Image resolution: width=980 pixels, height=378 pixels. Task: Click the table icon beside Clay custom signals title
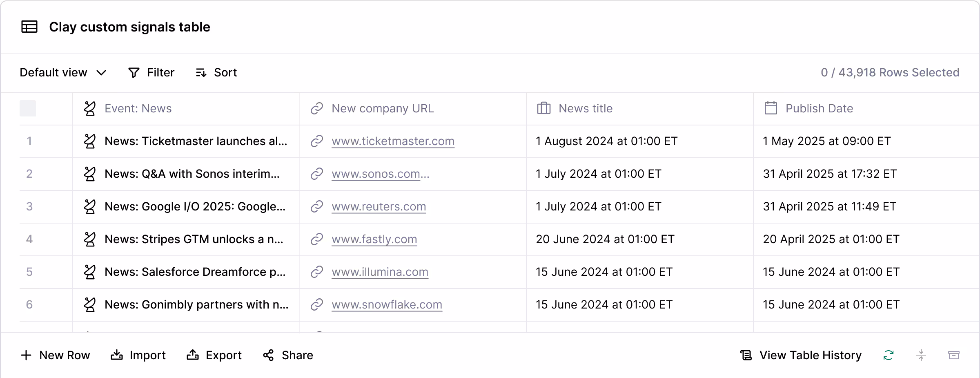click(29, 27)
